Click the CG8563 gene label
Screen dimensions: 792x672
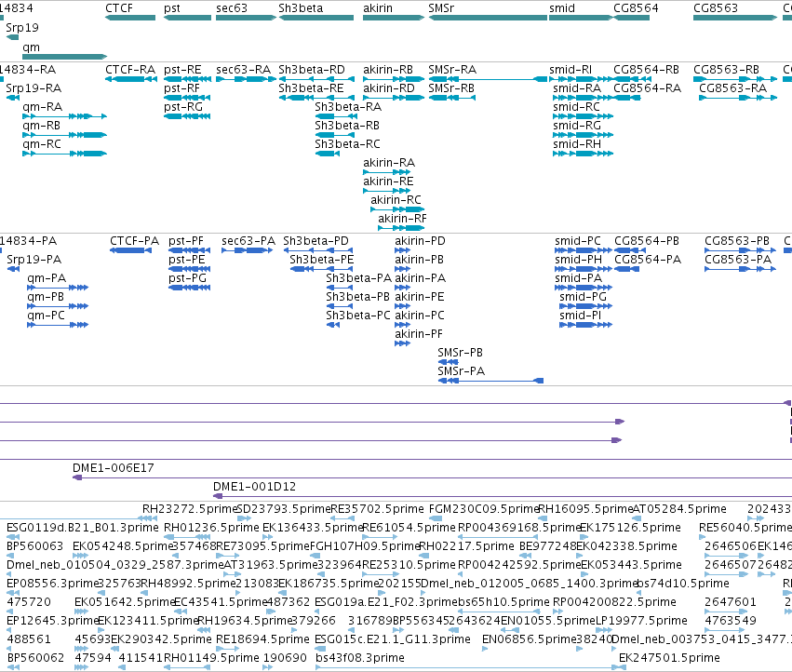click(716, 8)
